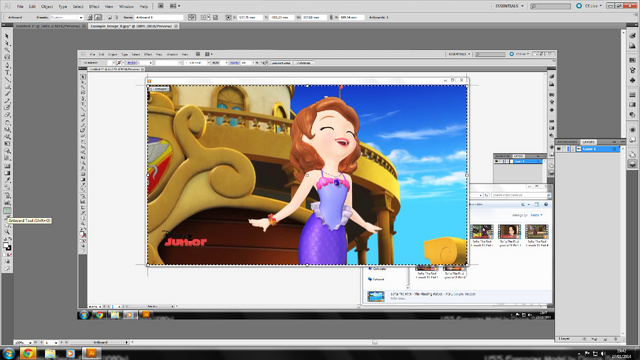Select the Pencil tool
The width and height of the screenshot is (640, 360).
tap(7, 101)
